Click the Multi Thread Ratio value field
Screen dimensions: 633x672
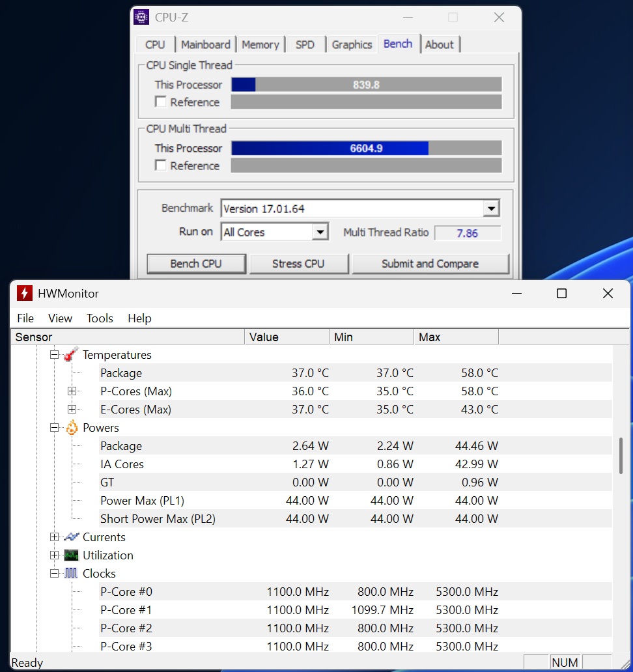pos(467,233)
